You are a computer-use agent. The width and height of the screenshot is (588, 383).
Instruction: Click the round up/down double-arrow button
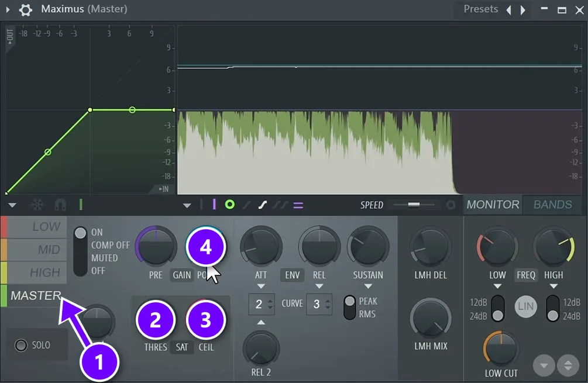click(568, 365)
